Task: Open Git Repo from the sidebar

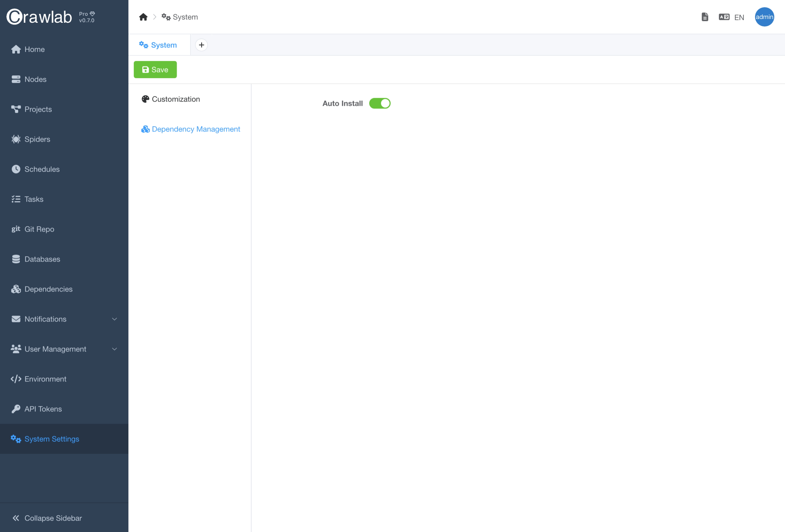Action: 38,229
